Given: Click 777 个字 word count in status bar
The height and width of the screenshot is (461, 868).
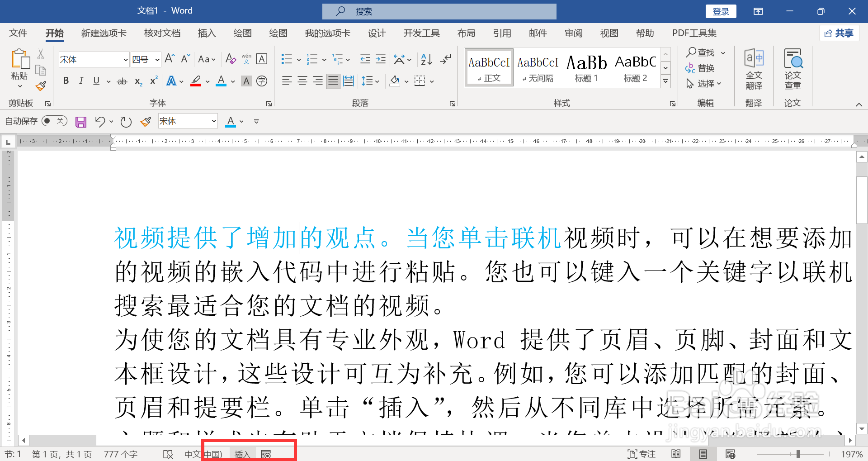Looking at the screenshot, I should tap(120, 454).
